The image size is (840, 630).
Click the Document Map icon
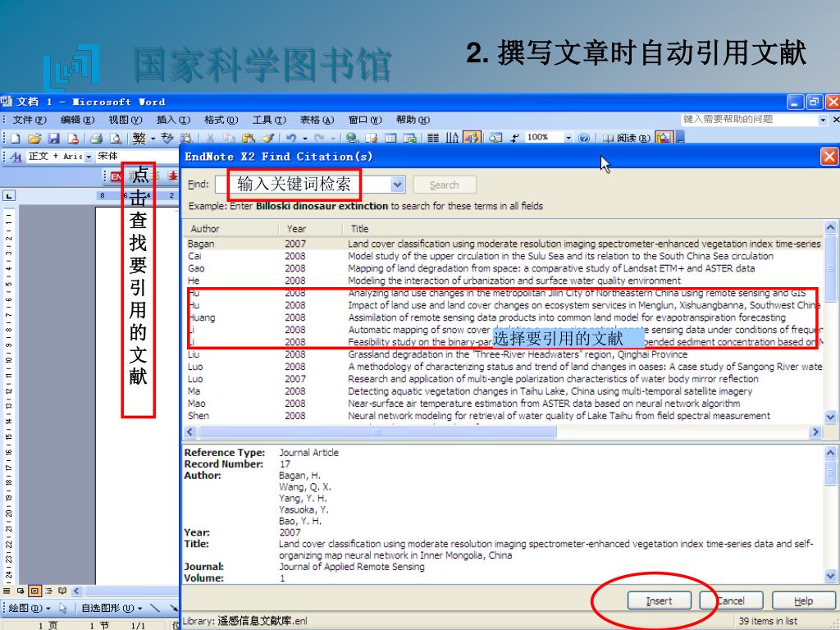495,138
